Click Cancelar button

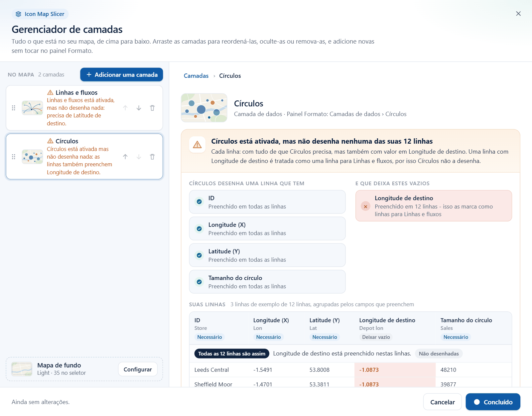point(442,402)
